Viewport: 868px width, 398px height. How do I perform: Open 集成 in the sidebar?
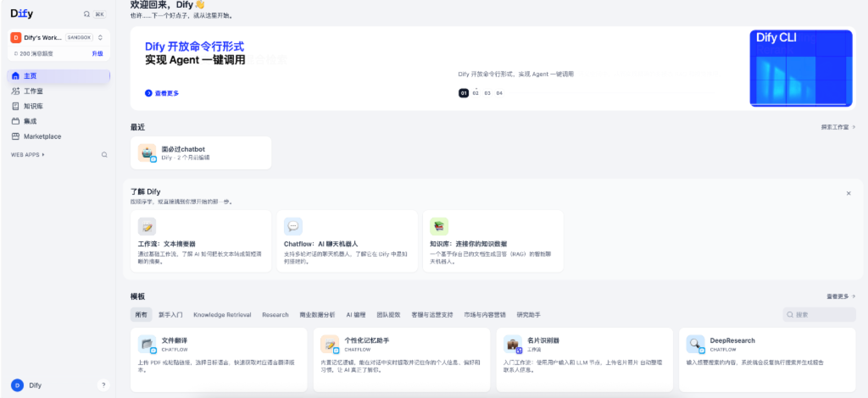pos(58,121)
